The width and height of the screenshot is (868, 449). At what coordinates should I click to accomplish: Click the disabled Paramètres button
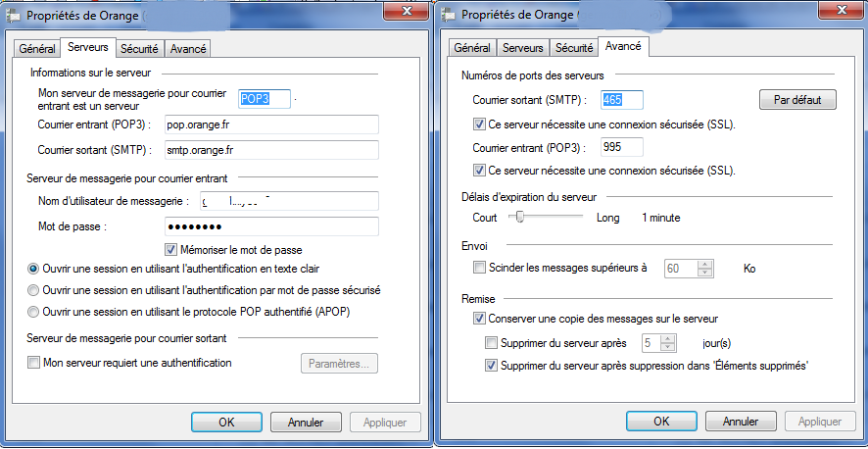[339, 364]
